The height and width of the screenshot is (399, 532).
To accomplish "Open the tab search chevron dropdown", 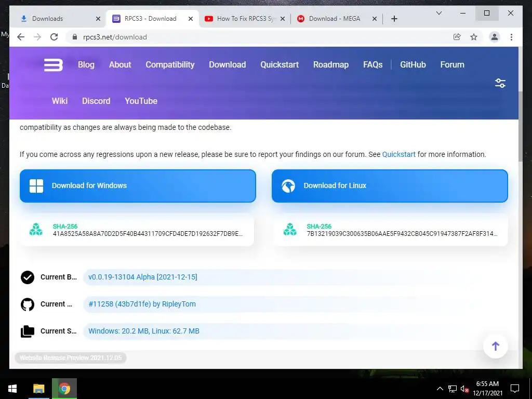I will 438,13.
